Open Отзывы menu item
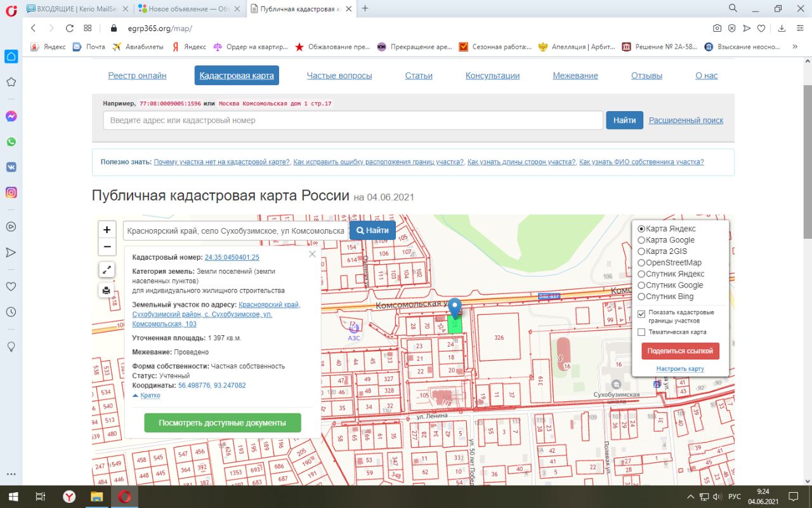 point(646,76)
